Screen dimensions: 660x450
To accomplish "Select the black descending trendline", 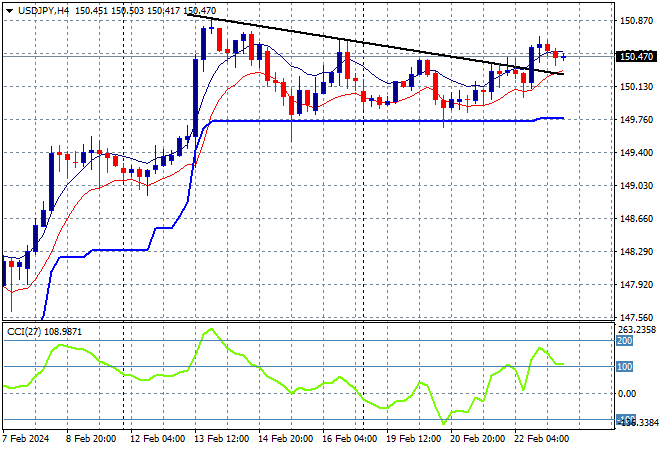I will (375, 44).
